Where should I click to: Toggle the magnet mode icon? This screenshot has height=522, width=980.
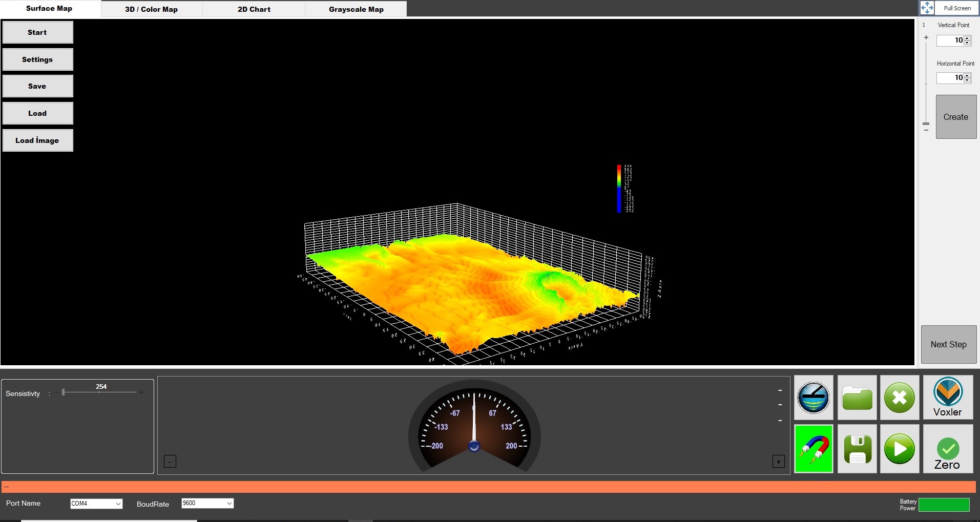point(813,449)
